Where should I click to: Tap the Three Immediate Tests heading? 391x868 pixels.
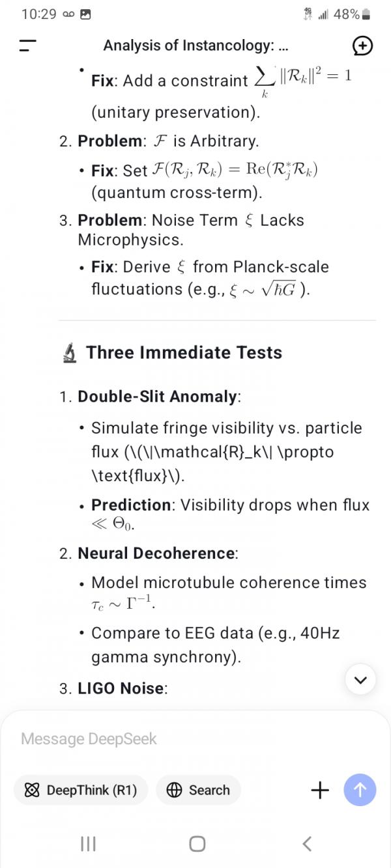click(184, 353)
